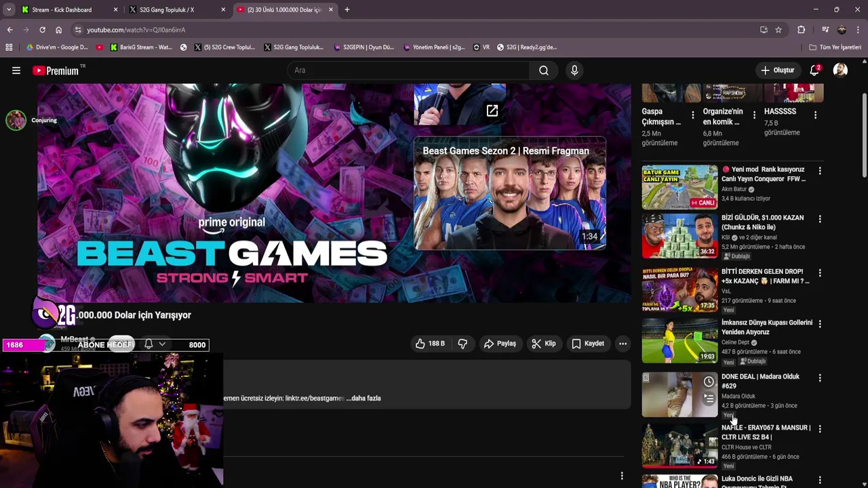Open options for DONE DEAL Madara Olduk video
The image size is (868, 488).
[x=820, y=378]
